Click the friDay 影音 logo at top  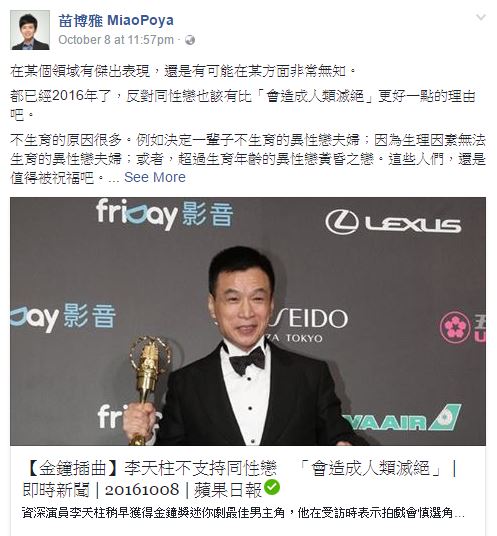point(164,214)
